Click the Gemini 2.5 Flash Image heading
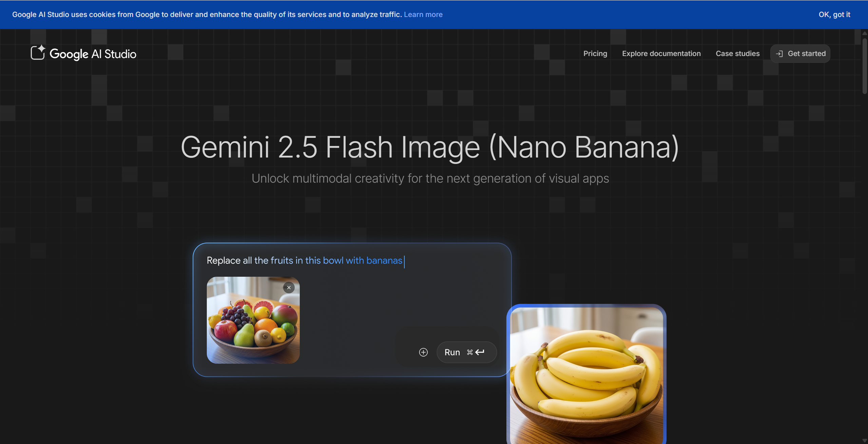The width and height of the screenshot is (868, 444). (x=429, y=147)
